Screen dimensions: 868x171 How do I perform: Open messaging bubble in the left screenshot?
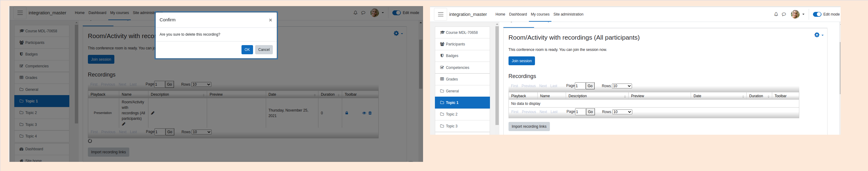coord(363,13)
